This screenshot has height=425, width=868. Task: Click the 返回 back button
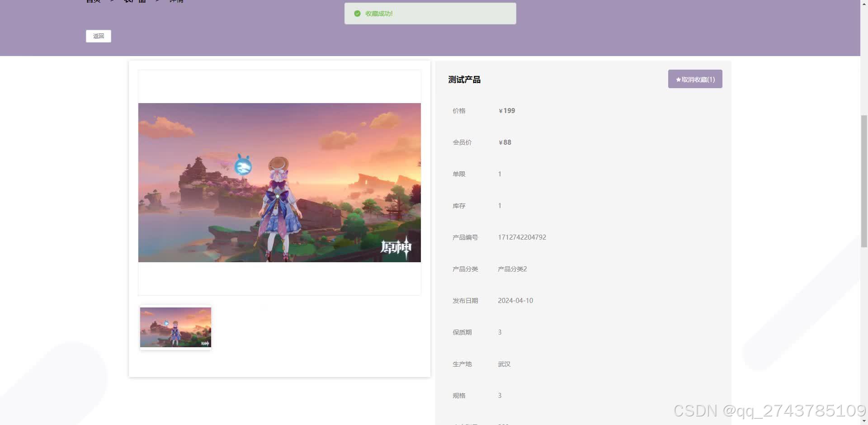pyautogui.click(x=99, y=36)
